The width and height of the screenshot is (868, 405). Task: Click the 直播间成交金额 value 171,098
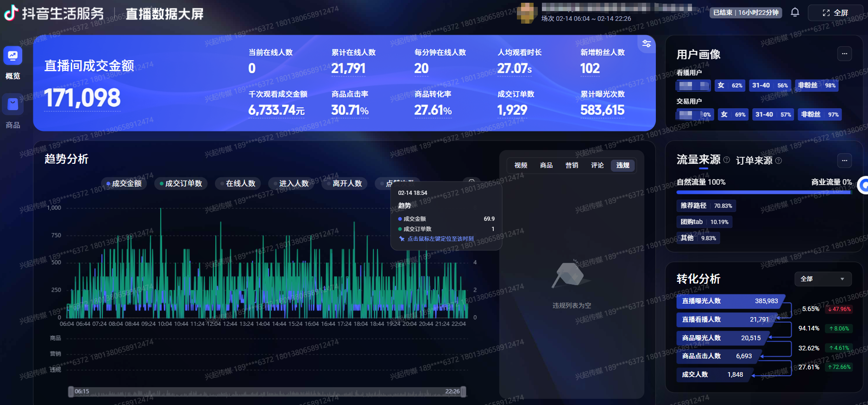pyautogui.click(x=82, y=98)
